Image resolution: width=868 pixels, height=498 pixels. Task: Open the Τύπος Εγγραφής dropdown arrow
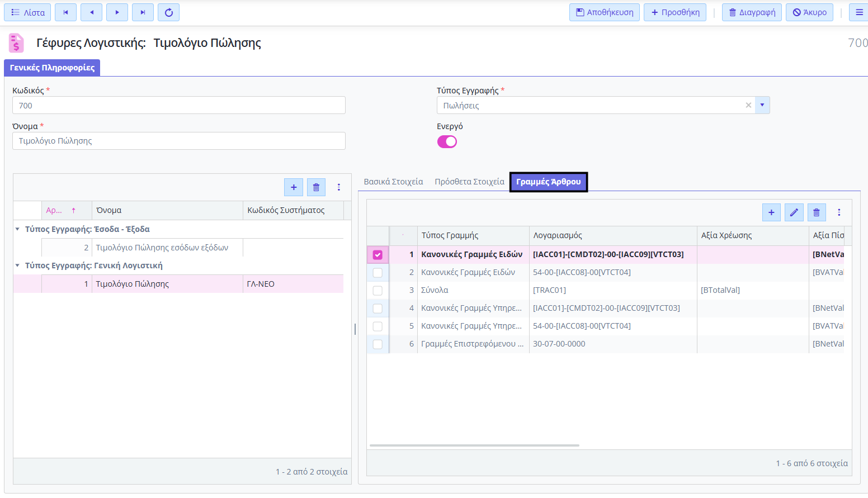pyautogui.click(x=762, y=105)
